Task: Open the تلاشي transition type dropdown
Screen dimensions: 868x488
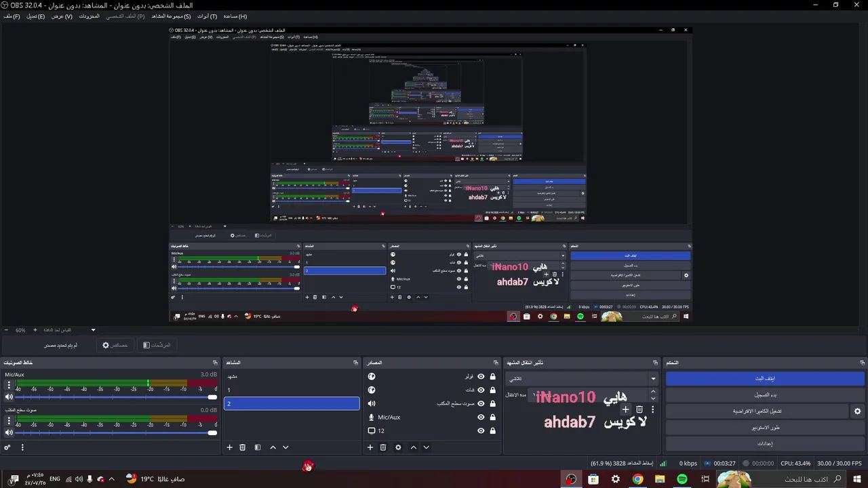Action: point(583,379)
